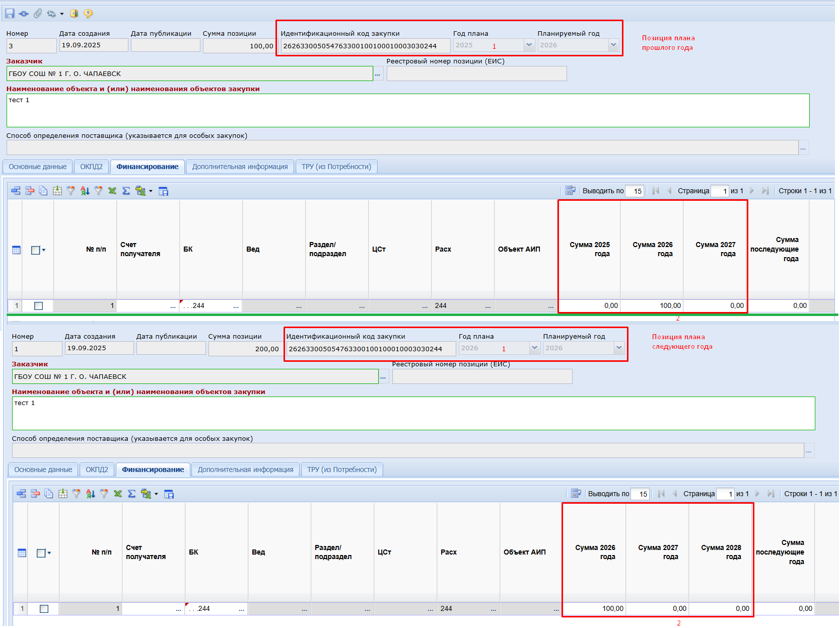Open the tools wrench dropdown arrow in top toolbar
Image resolution: width=840 pixels, height=628 pixels.
point(62,14)
